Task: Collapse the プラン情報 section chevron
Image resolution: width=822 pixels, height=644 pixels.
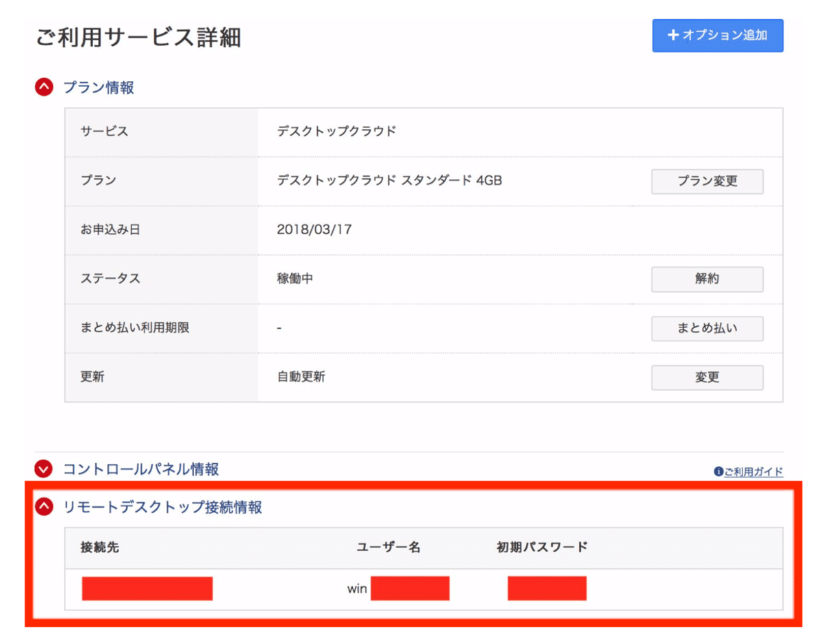Action: [44, 87]
